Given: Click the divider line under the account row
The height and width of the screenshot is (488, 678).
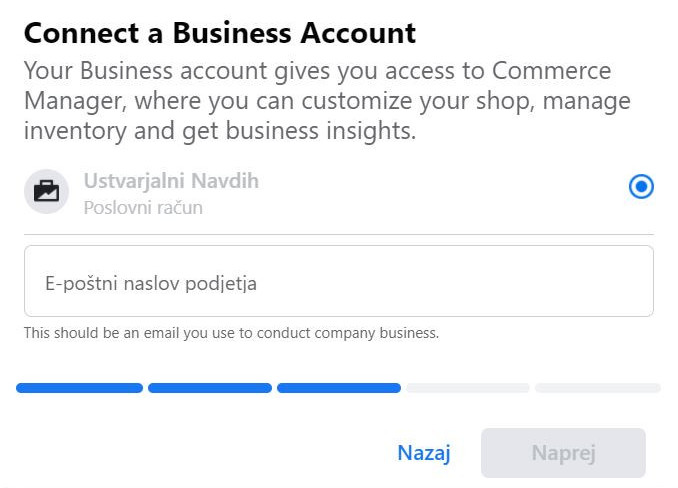Looking at the screenshot, I should click(339, 234).
